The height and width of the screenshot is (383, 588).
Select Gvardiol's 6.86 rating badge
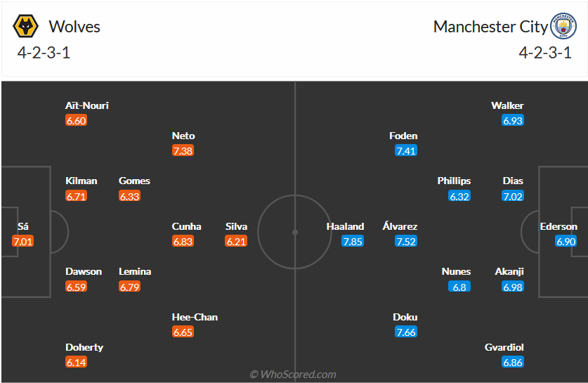(513, 362)
